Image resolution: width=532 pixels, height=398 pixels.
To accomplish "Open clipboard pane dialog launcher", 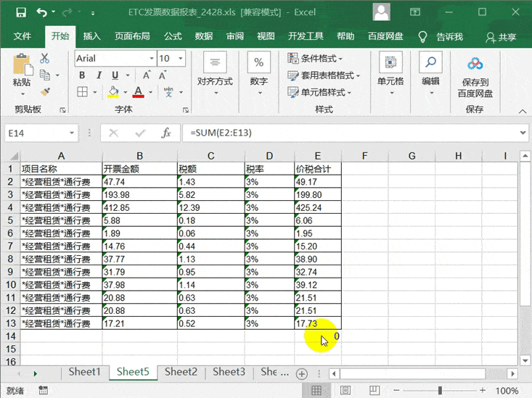I will [x=62, y=110].
